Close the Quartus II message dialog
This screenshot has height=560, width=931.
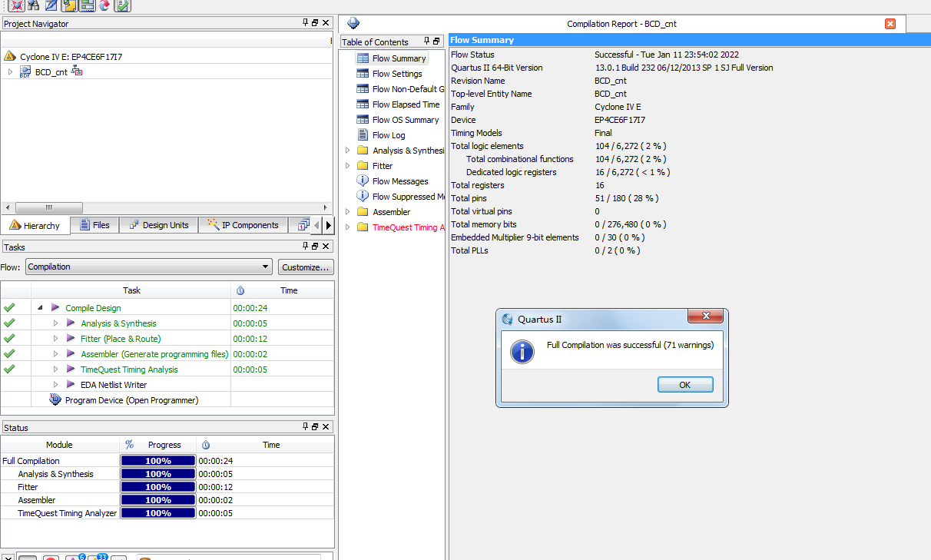click(705, 316)
